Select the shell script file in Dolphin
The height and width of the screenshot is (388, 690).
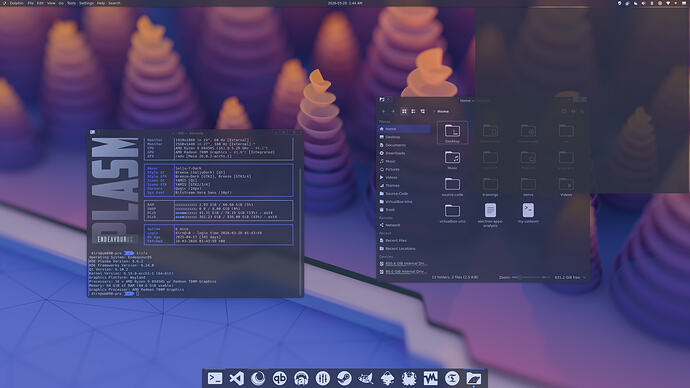pos(528,212)
